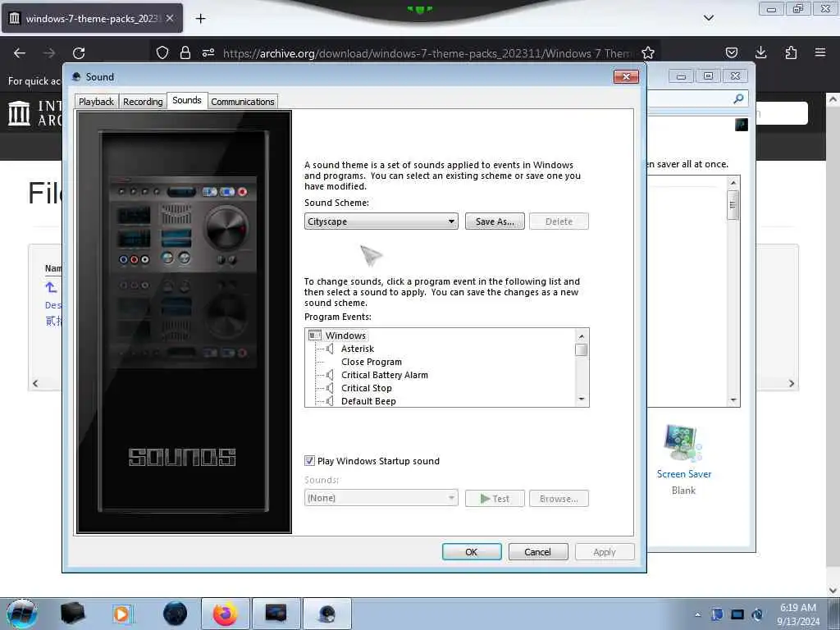
Task: Select the Default Beep event
Action: point(368,401)
